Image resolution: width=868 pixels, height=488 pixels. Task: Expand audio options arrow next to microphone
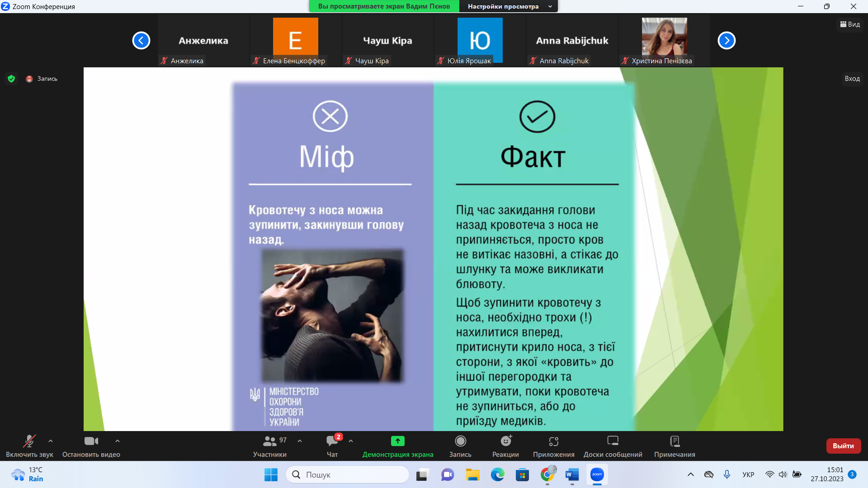click(51, 441)
